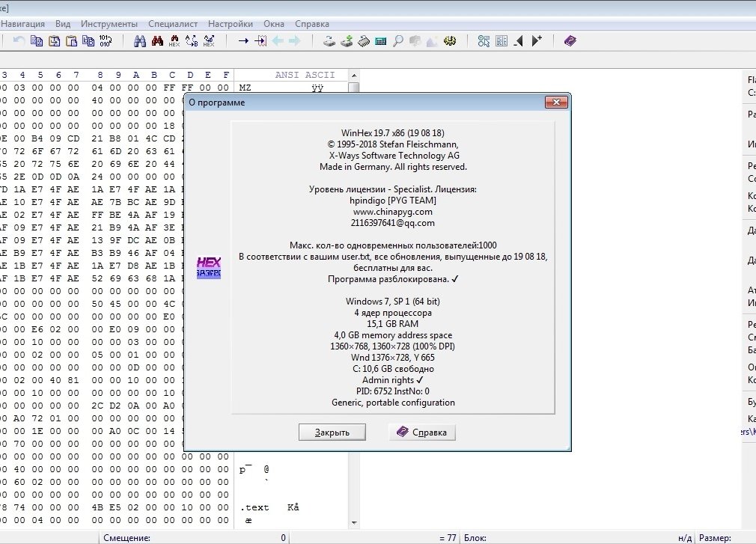Image resolution: width=756 pixels, height=544 pixels.
Task: Click the Forward navigation arrow in the toolbar
Action: (x=295, y=41)
